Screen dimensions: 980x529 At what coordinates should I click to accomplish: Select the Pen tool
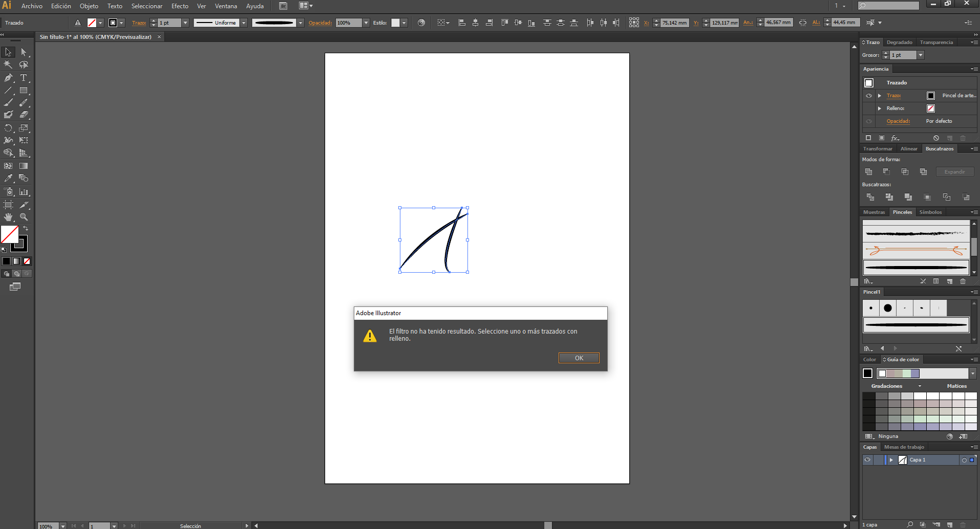click(x=8, y=78)
